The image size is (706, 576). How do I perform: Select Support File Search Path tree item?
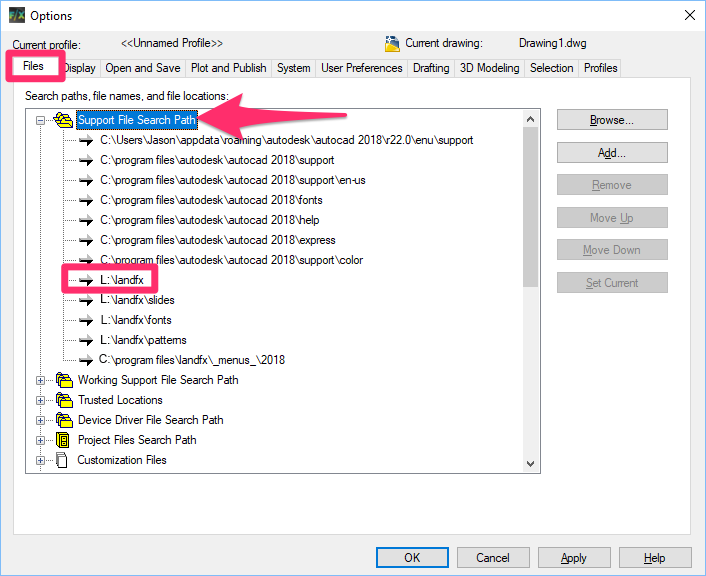click(x=137, y=120)
